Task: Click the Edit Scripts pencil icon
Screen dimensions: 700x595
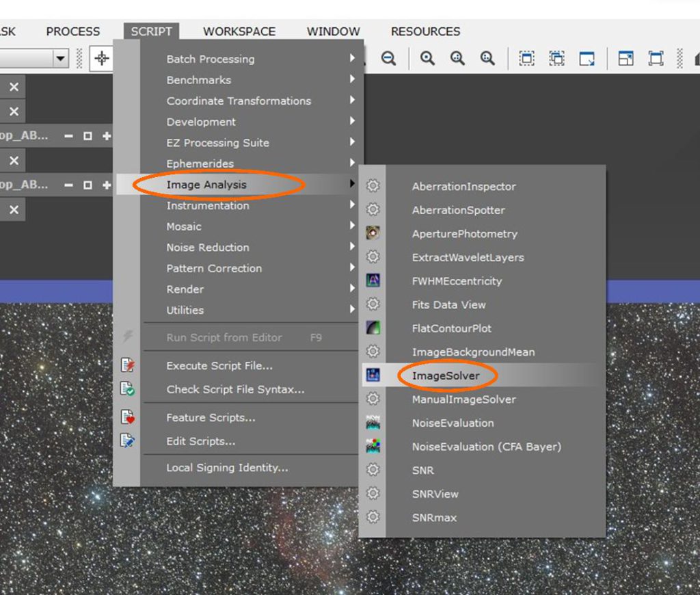Action: pyautogui.click(x=127, y=441)
